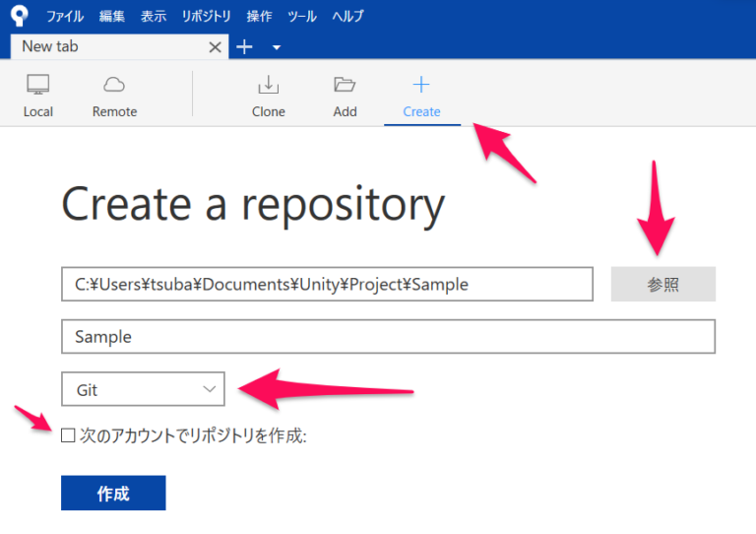Open the 操作 menu
Screen dimensions: 756x534
[x=259, y=16]
